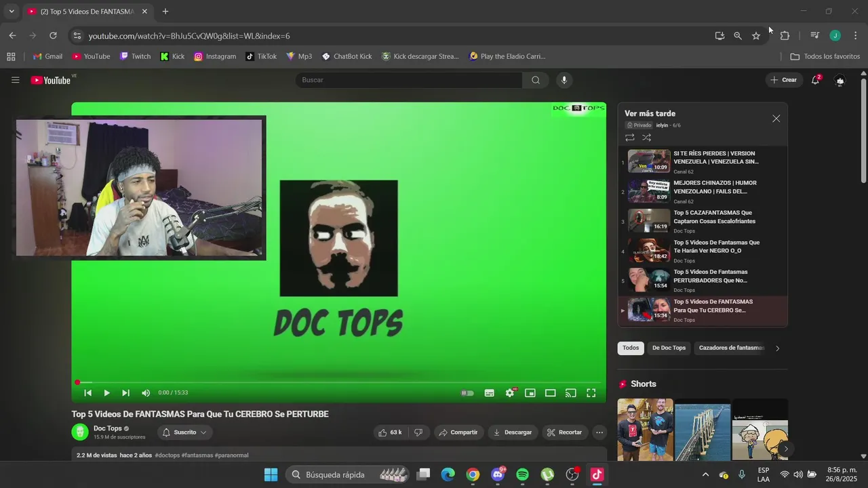868x488 pixels.
Task: Reload the page
Action: [53, 36]
